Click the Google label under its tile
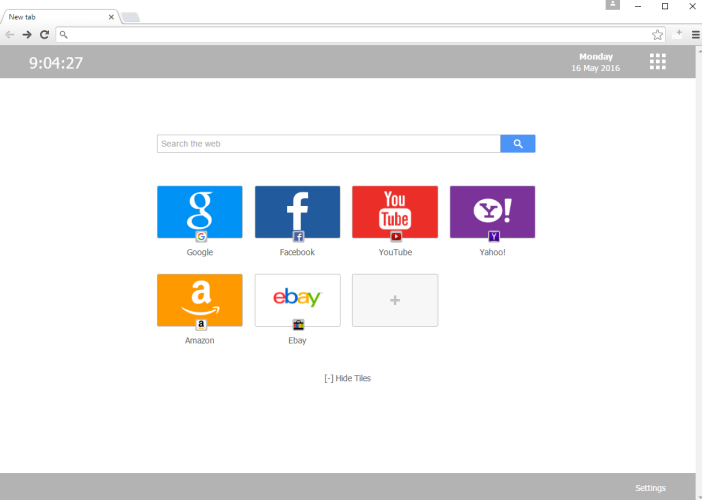This screenshot has height=500, width=702. (x=200, y=252)
